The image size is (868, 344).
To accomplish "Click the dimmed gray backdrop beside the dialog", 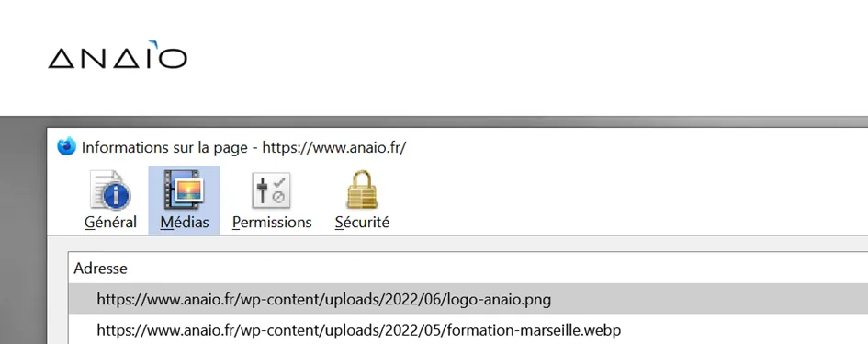I will (23, 233).
